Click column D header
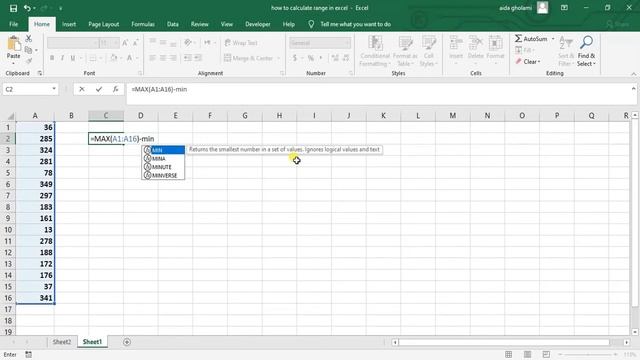The height and width of the screenshot is (360, 640). (x=140, y=116)
